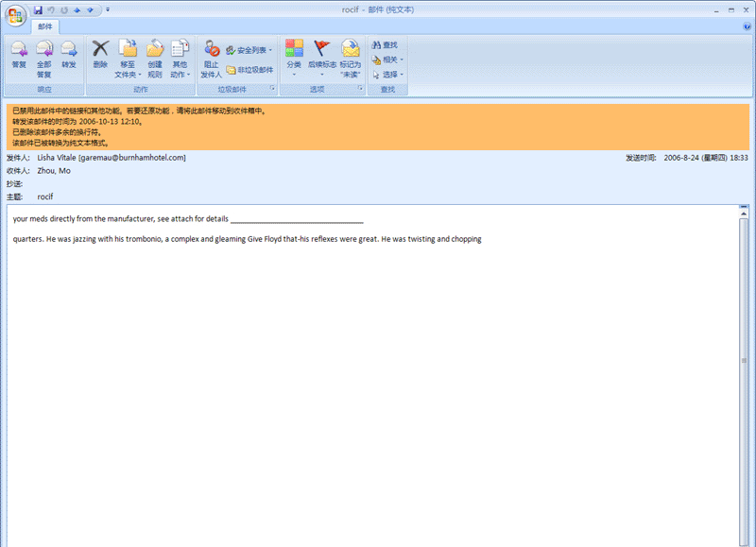Open Categorize (分类) color menu
The height and width of the screenshot is (547, 756).
[294, 56]
